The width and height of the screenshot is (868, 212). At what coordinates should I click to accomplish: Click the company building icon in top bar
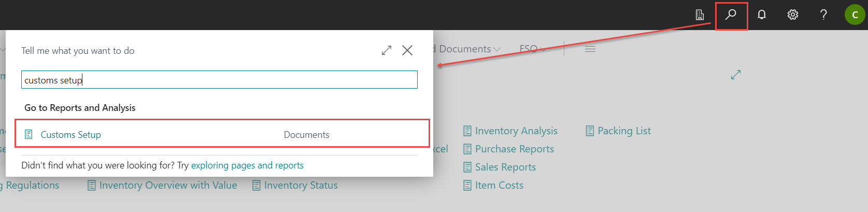(700, 15)
